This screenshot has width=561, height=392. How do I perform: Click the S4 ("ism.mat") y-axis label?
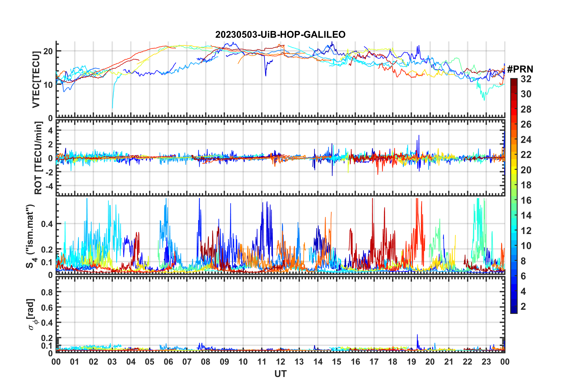(x=31, y=236)
